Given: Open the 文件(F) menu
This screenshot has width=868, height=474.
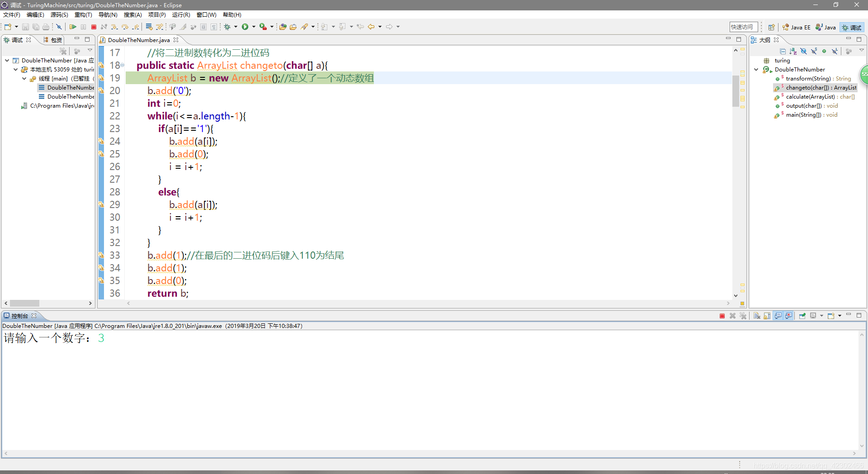Looking at the screenshot, I should [12, 15].
